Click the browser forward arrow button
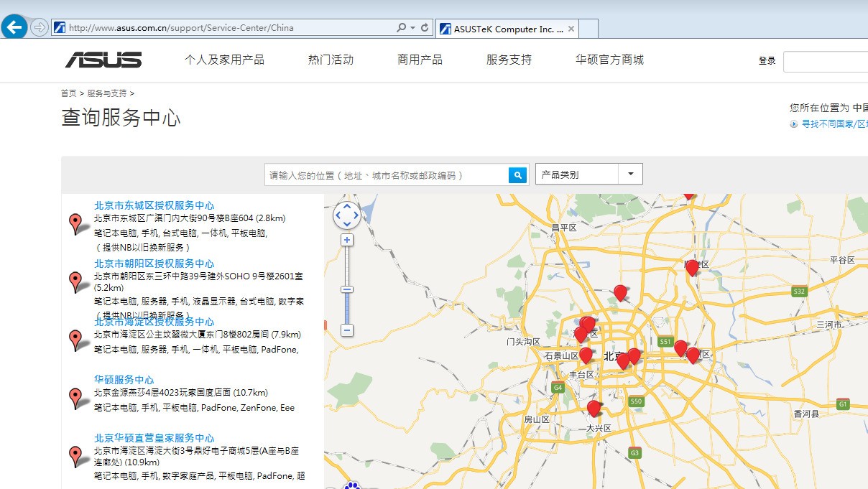 click(40, 28)
